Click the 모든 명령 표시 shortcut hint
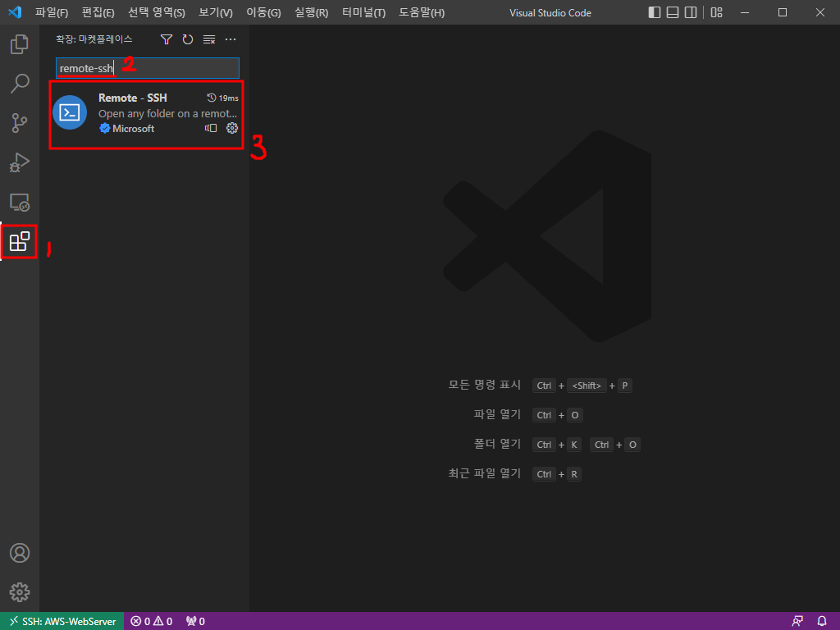Screen dimensions: 840x630 (540, 386)
